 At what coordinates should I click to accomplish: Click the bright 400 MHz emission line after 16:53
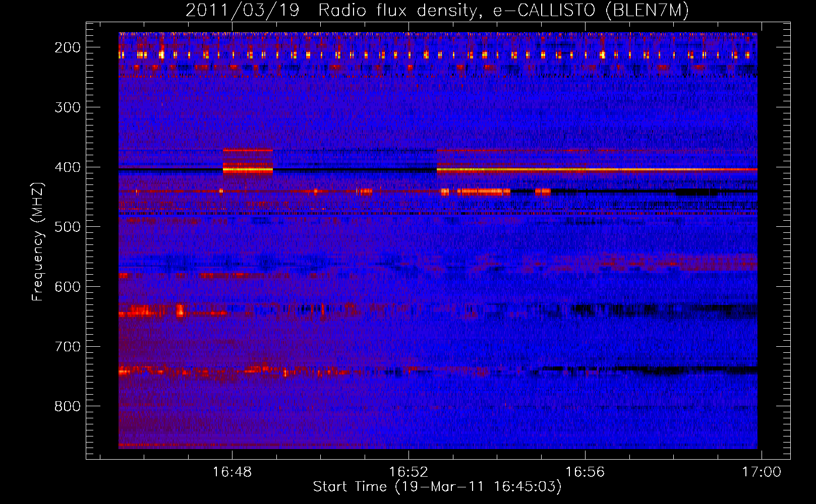tap(597, 170)
